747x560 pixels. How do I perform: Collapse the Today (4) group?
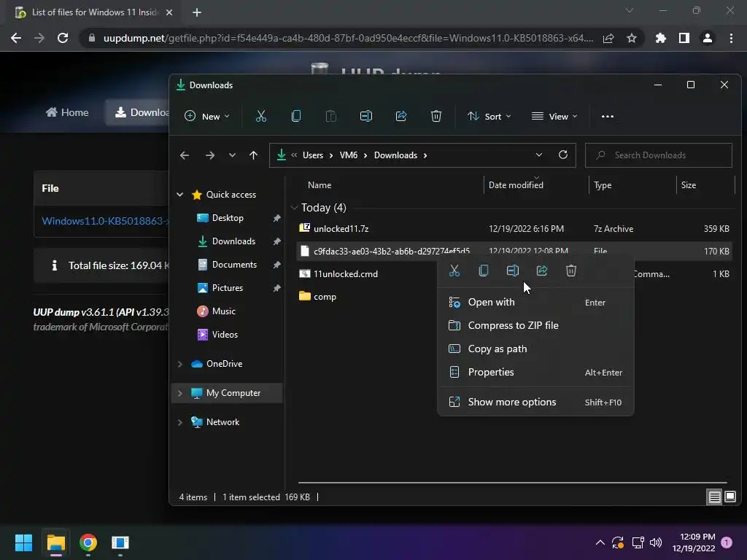click(294, 208)
